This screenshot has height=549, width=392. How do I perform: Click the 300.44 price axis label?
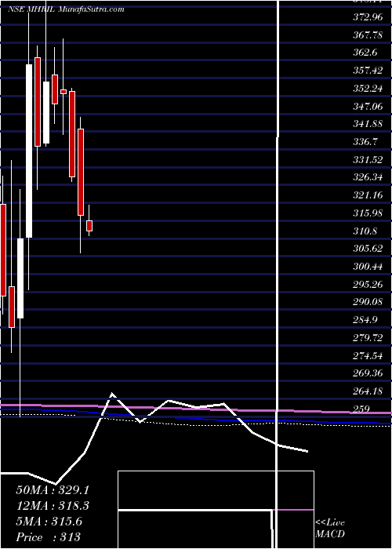pyautogui.click(x=368, y=267)
